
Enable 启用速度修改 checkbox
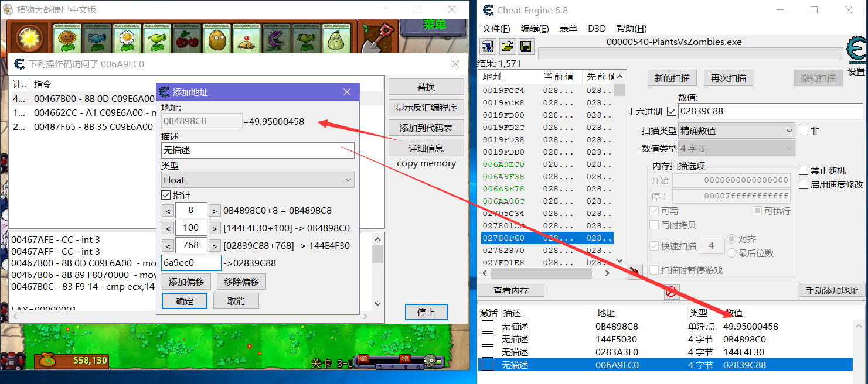804,184
